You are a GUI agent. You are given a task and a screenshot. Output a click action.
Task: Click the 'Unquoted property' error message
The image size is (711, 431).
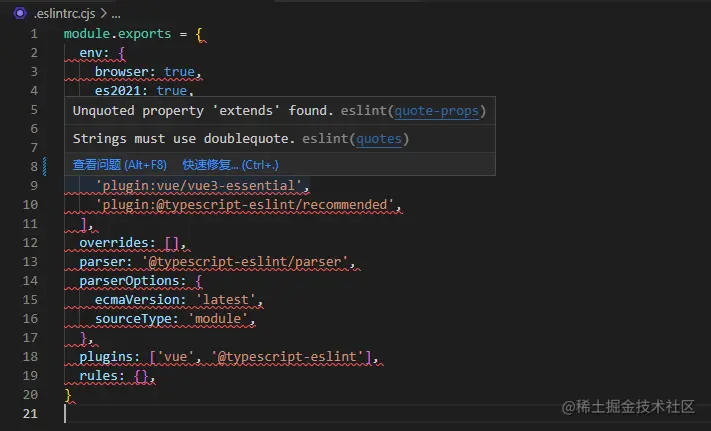[x=203, y=111]
